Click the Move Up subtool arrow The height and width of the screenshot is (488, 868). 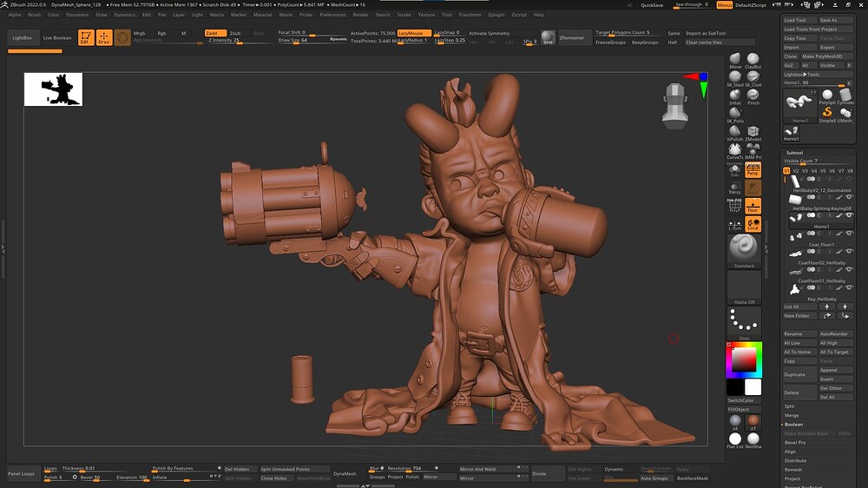[827, 307]
